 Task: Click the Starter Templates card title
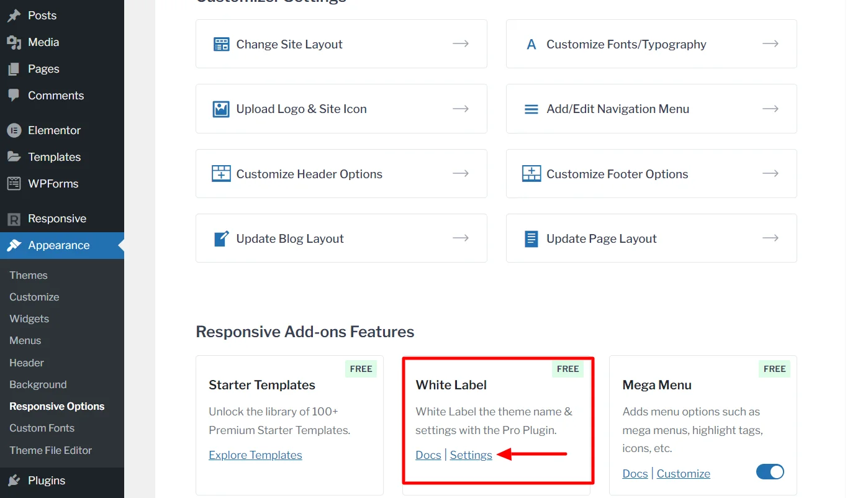(262, 385)
